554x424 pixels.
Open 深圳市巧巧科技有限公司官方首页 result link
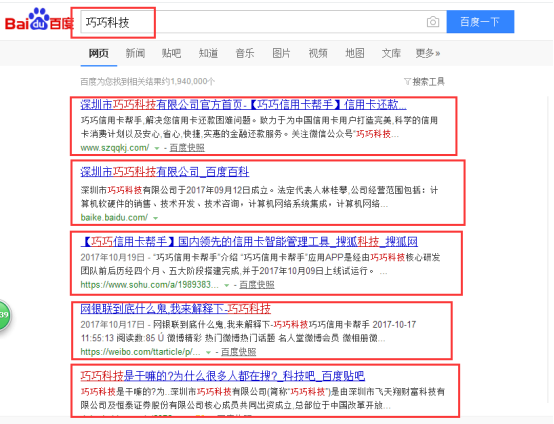[x=243, y=105]
